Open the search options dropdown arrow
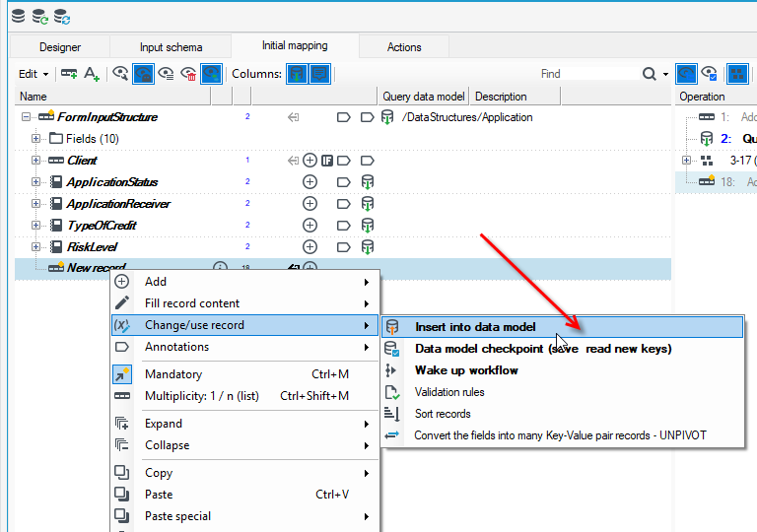Screen dimensions: 757x532 click(x=665, y=74)
